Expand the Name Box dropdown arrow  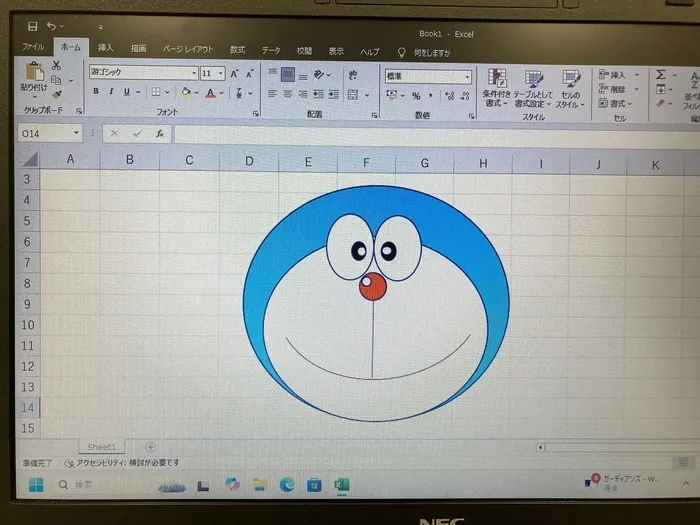point(76,133)
